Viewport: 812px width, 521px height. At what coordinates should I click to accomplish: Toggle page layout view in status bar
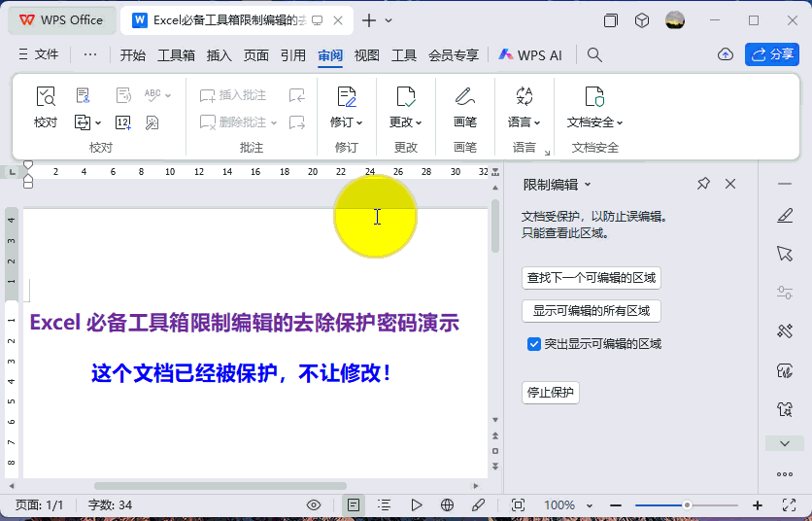pyautogui.click(x=354, y=505)
